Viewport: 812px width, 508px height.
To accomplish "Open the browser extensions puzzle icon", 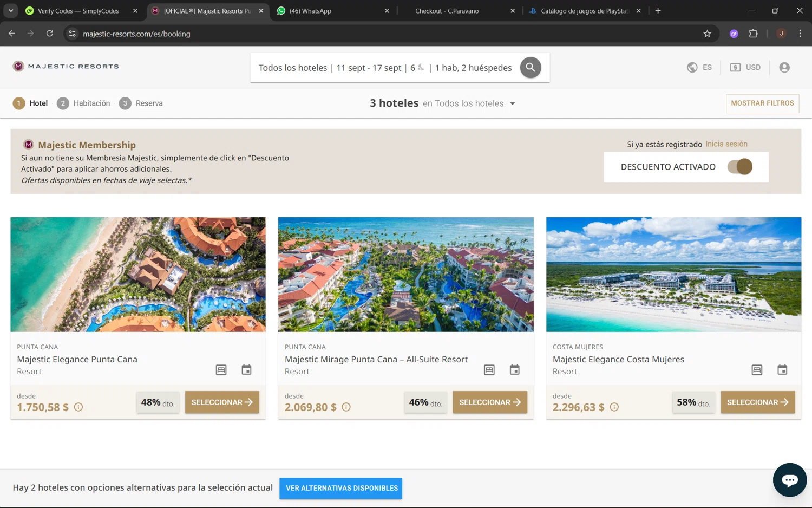I will [753, 34].
